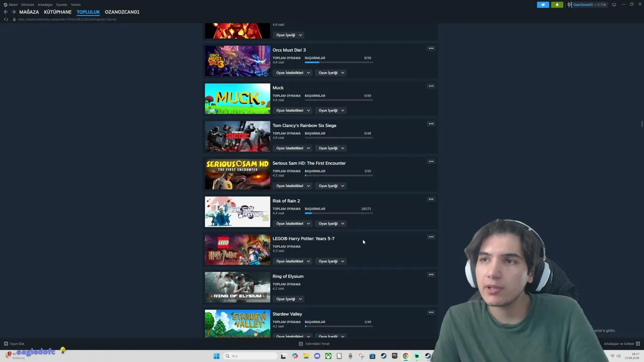Expand Oyun İçeriği for LEGO Harry Potter
Viewport: 644px width, 362px height.
click(x=332, y=261)
